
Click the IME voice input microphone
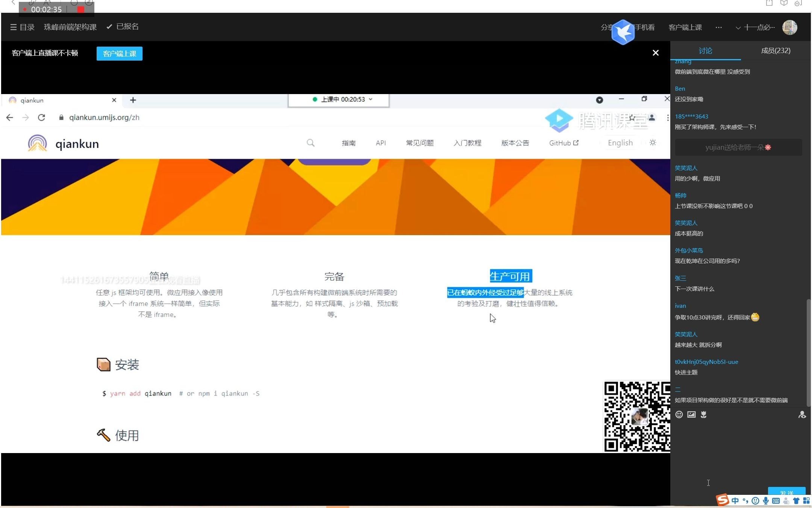click(766, 500)
